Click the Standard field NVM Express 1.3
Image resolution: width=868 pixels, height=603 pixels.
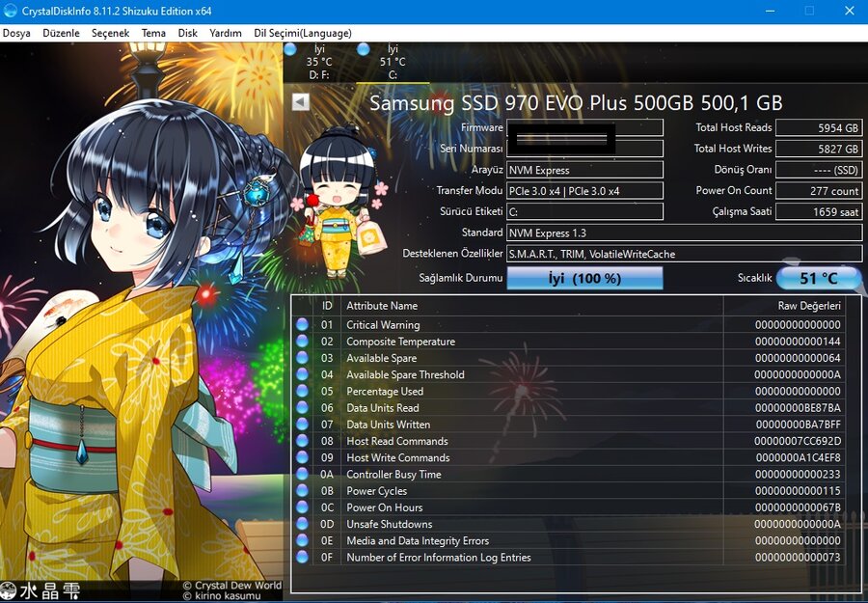[684, 233]
